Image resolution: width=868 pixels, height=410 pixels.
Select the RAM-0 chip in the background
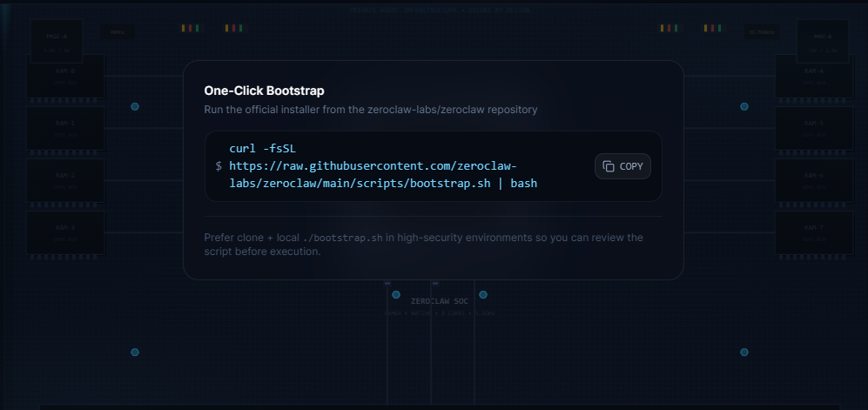point(65,76)
